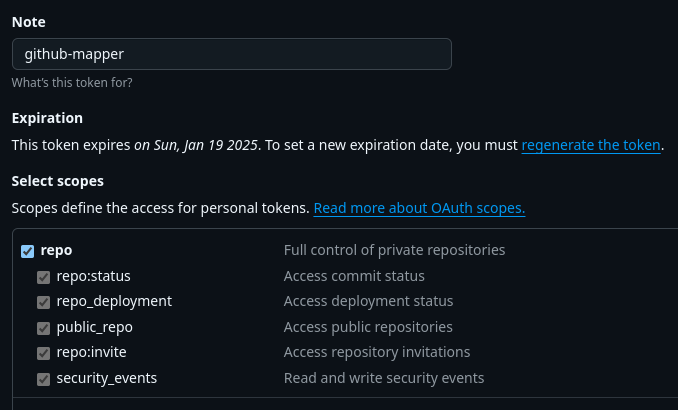Open 'Read more about OAuth scopes' link
The width and height of the screenshot is (678, 410).
[x=419, y=209]
